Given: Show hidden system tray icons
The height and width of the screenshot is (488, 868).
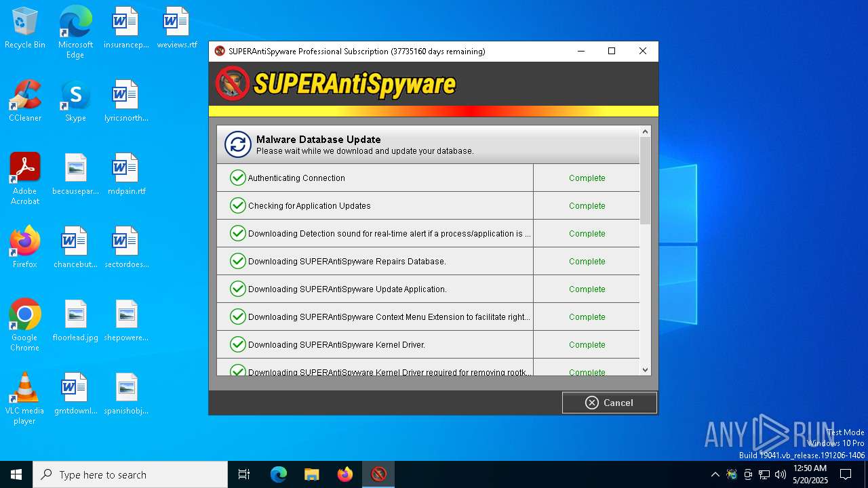Looking at the screenshot, I should (715, 474).
